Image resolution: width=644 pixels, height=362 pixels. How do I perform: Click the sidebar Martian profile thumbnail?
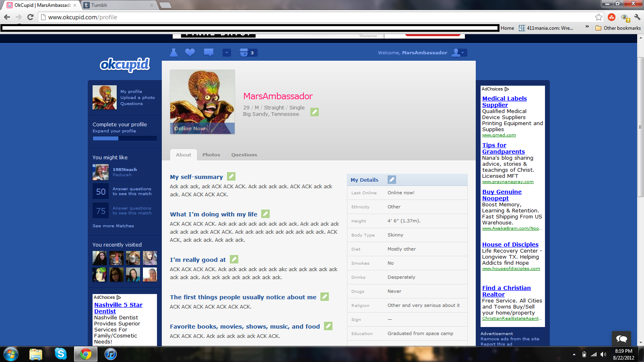105,97
